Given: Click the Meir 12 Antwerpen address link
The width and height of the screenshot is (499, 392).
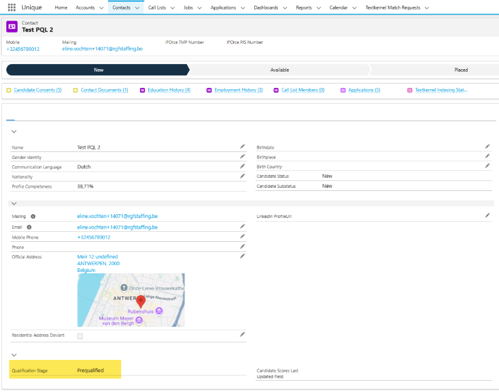Looking at the screenshot, I should 98,263.
